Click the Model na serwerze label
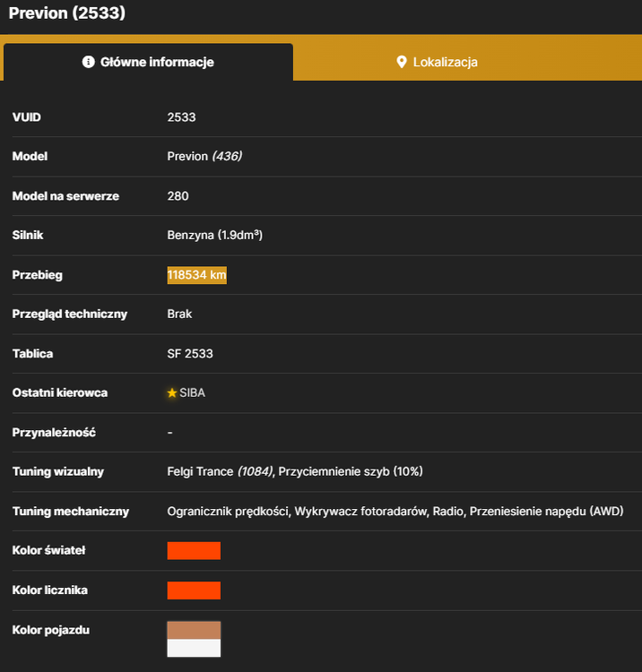 click(65, 196)
